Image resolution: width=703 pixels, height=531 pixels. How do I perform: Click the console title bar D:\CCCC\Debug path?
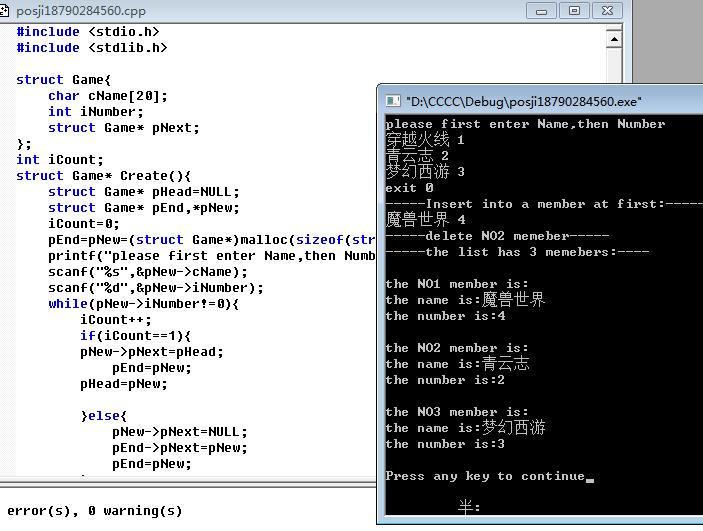(x=524, y=102)
